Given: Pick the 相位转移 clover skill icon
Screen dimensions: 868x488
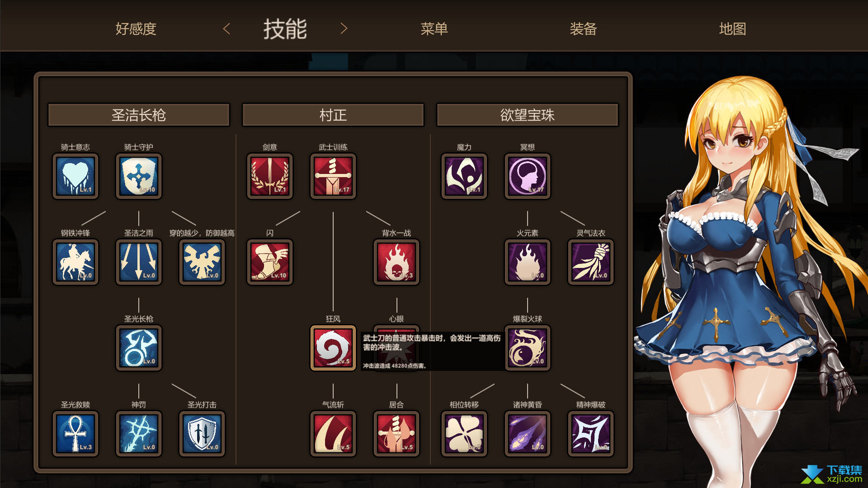Looking at the screenshot, I should (464, 434).
